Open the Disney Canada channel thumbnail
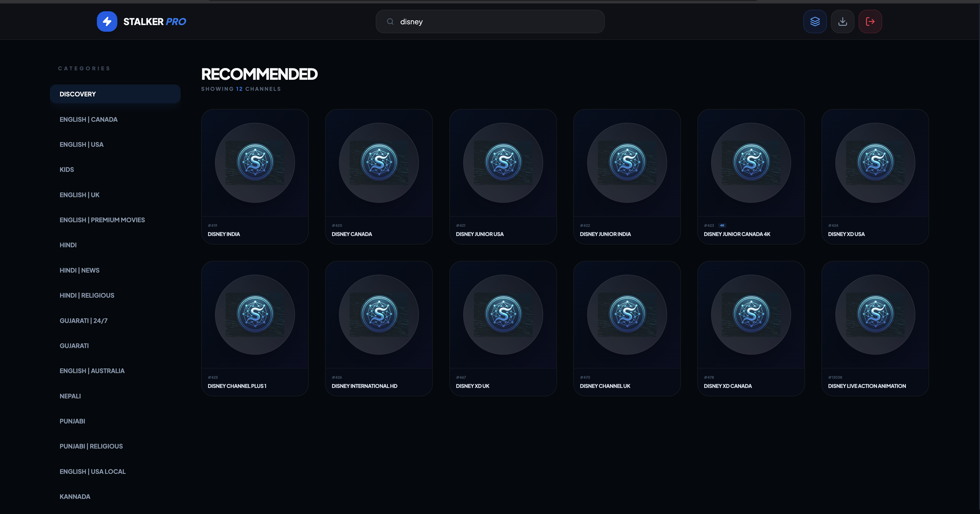 pos(379,163)
